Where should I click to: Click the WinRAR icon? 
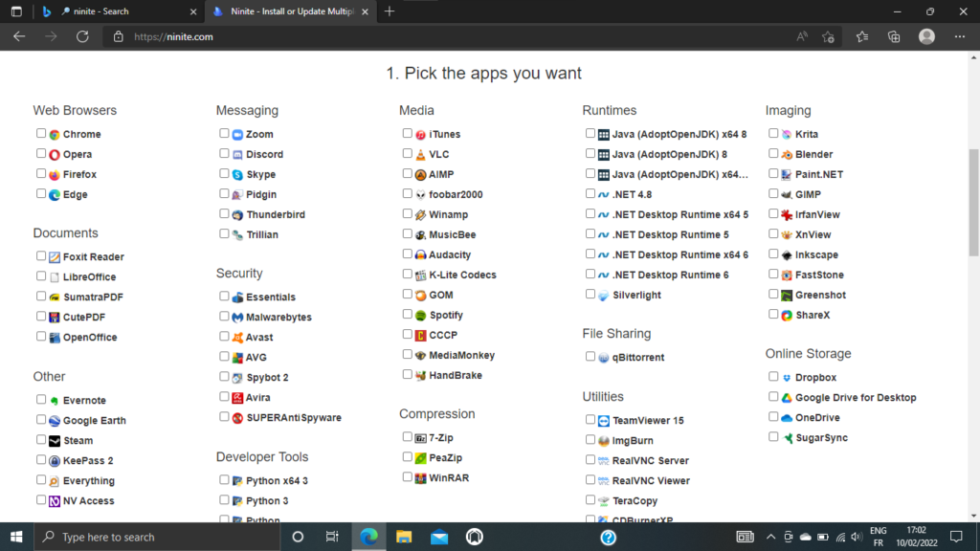[x=421, y=478]
